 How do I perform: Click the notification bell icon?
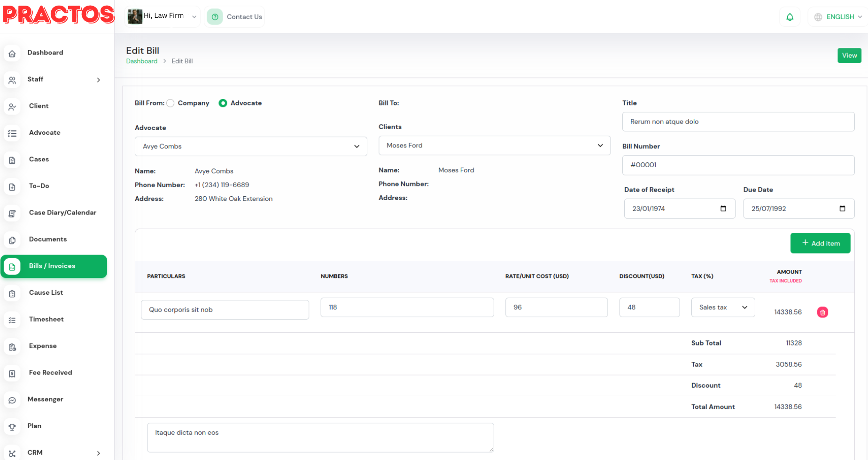click(790, 17)
